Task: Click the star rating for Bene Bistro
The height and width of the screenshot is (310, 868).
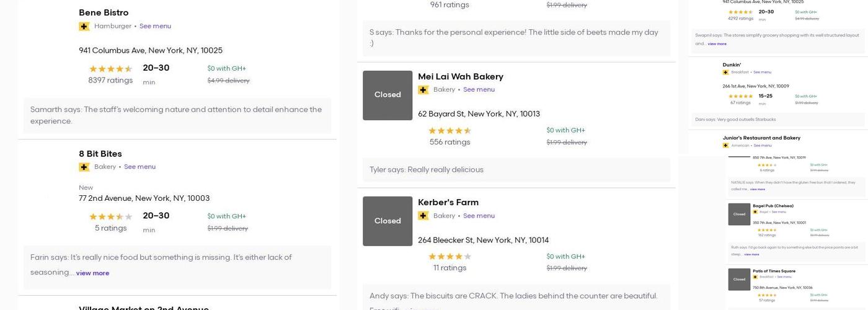Action: point(110,69)
